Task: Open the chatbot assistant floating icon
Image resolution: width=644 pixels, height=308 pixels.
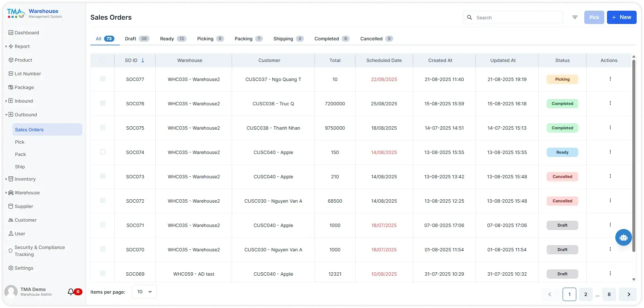Action: [x=623, y=237]
